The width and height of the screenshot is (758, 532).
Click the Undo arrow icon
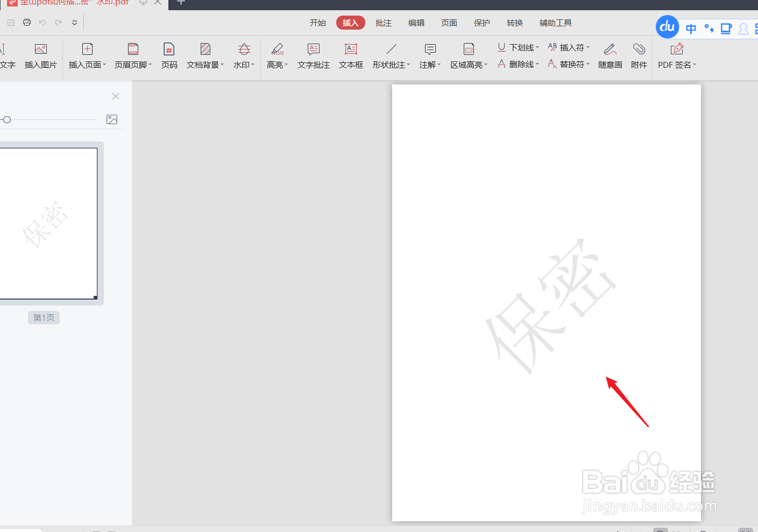click(42, 23)
